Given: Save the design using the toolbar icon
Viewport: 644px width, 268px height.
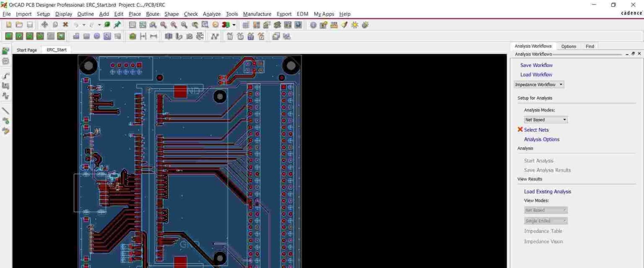Looking at the screenshot, I should pos(30,25).
